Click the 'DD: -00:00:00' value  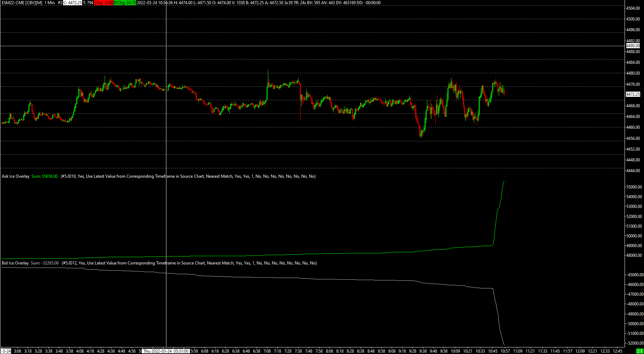[x=372, y=3]
